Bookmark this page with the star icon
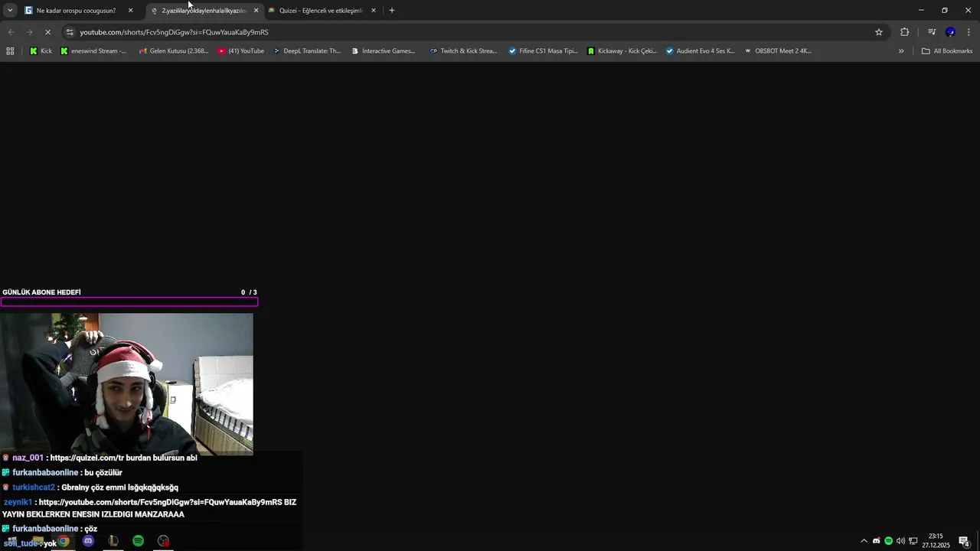980x551 pixels. pos(879,32)
